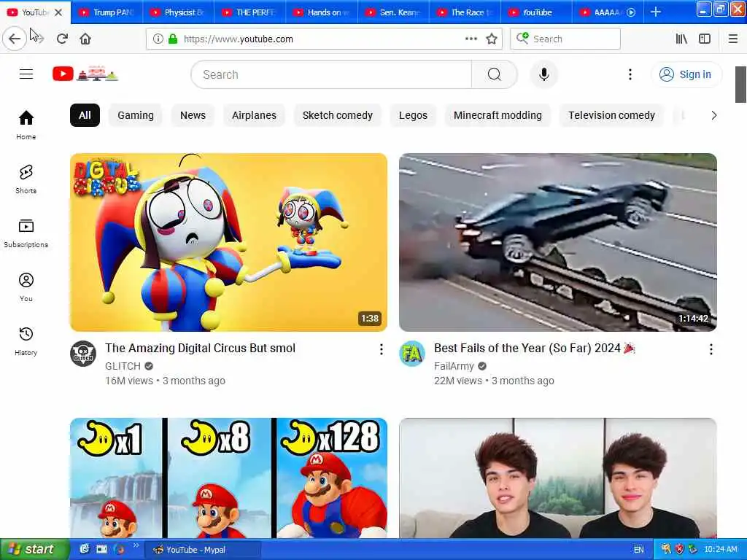Open the browser home page icon
This screenshot has width=747, height=560.
(85, 39)
